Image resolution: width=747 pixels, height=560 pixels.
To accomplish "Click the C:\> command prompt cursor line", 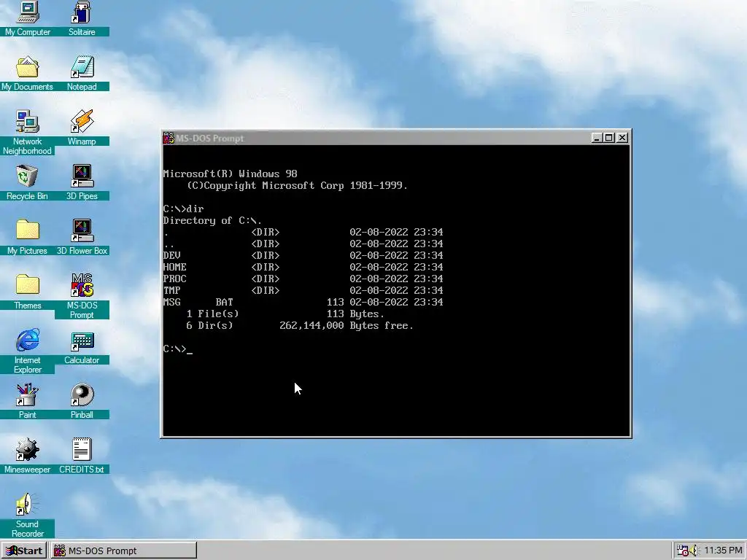I will click(178, 349).
